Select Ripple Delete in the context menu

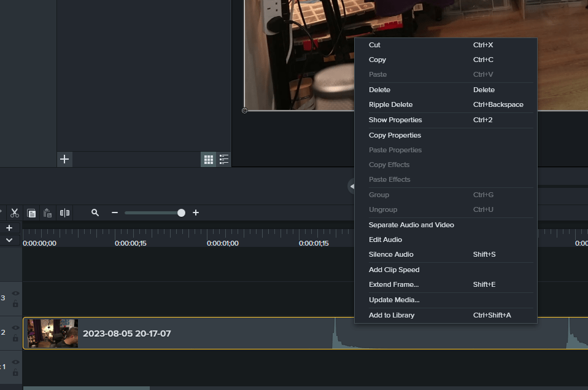(x=446, y=105)
